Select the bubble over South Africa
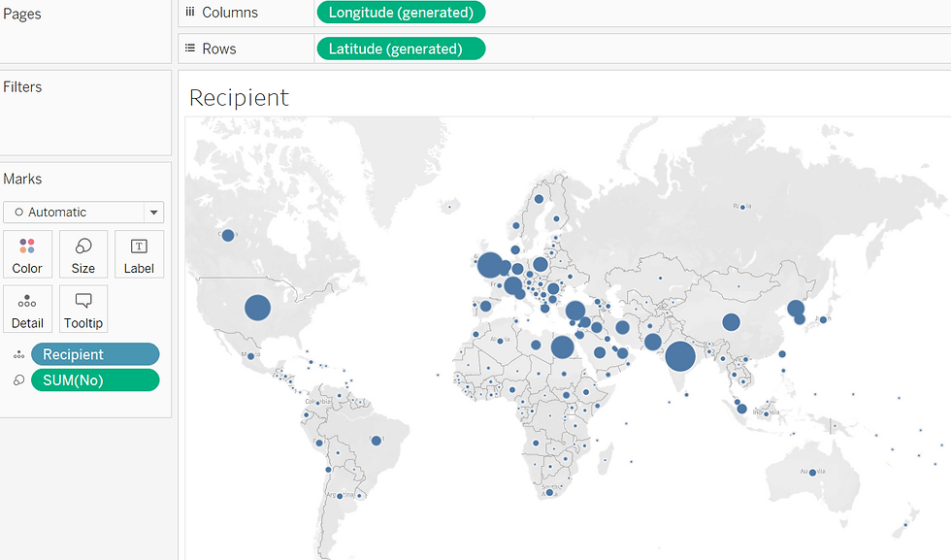This screenshot has height=560, width=951. (x=549, y=493)
